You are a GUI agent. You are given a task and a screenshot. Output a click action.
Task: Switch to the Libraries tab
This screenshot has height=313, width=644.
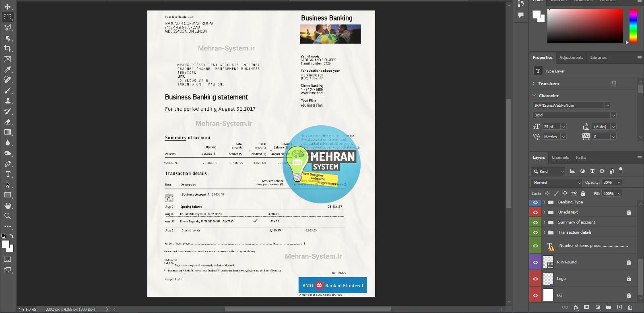coord(598,58)
